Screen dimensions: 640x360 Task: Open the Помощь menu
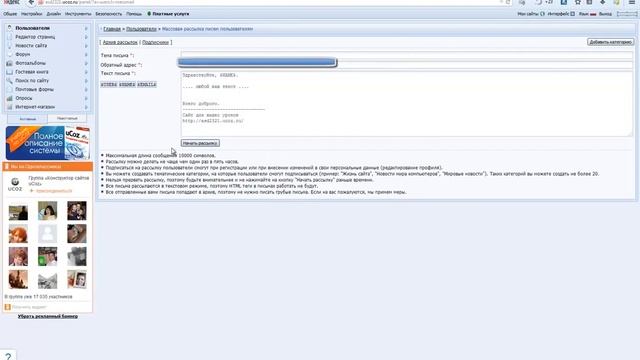click(x=134, y=14)
